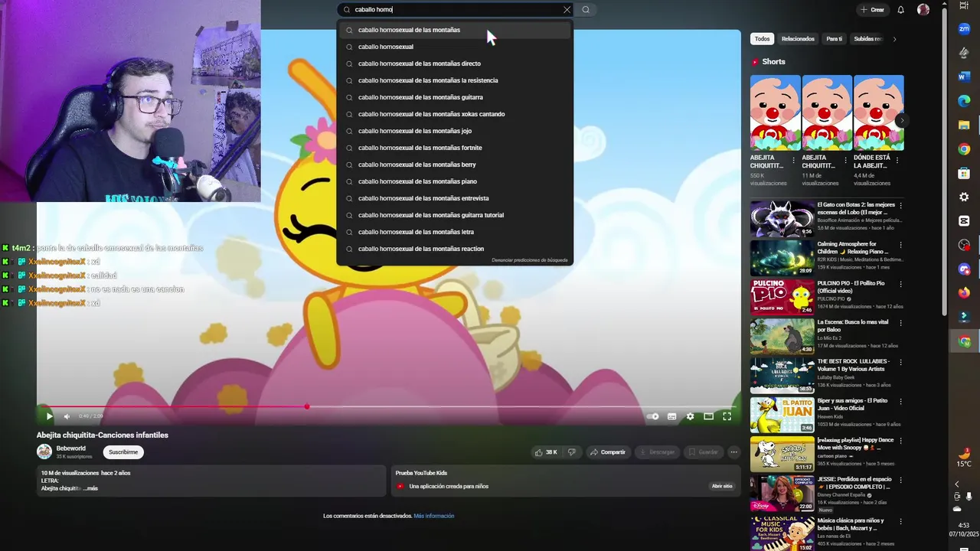Open the Crear menu

(x=872, y=10)
